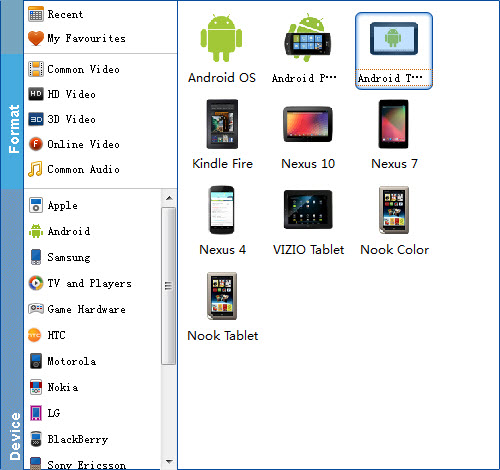Click the Common Video film icon
500x470 pixels.
click(36, 69)
